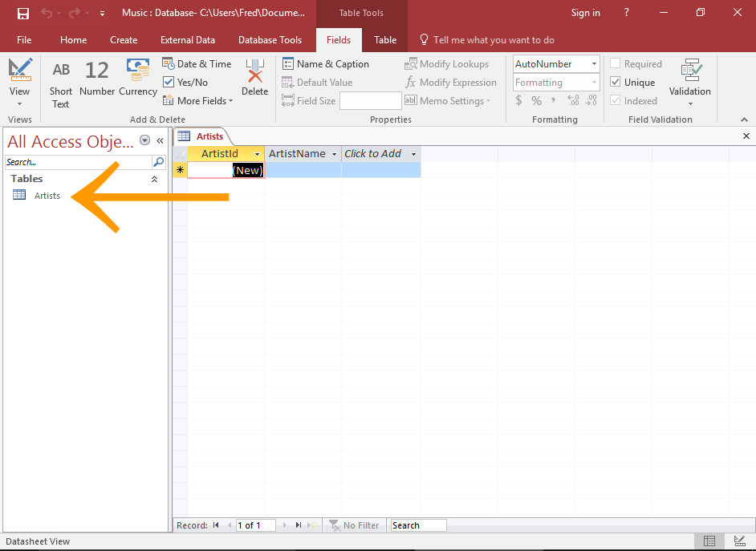756x551 pixels.
Task: Click the Increase Decimals icon
Action: tap(571, 100)
